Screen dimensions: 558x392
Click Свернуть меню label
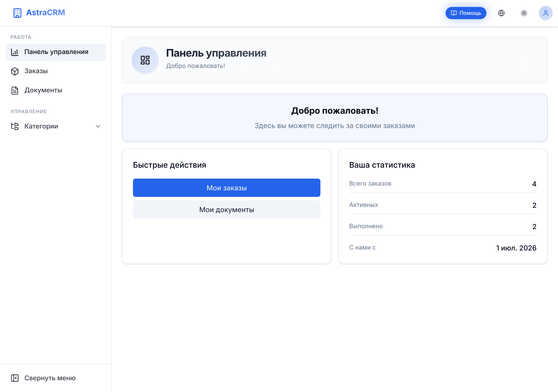point(50,378)
